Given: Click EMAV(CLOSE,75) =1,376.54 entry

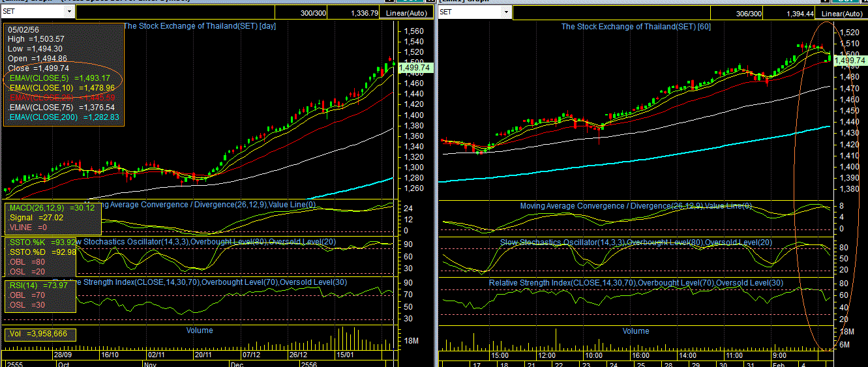Looking at the screenshot, I should point(61,108).
